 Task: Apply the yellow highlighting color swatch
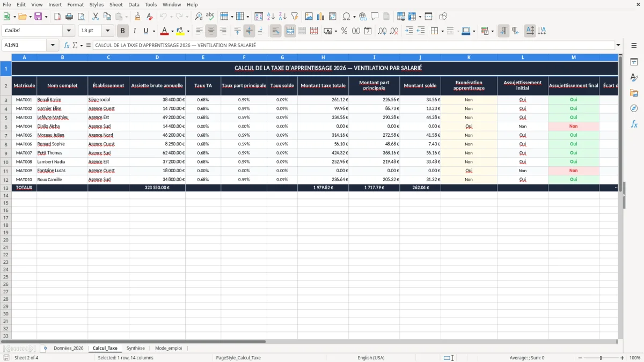[x=180, y=31]
